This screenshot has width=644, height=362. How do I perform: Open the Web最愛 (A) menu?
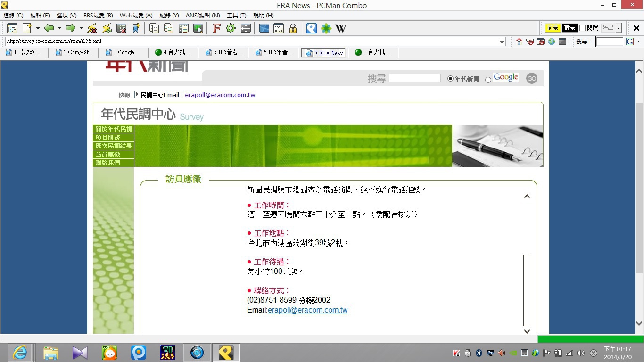[136, 16]
